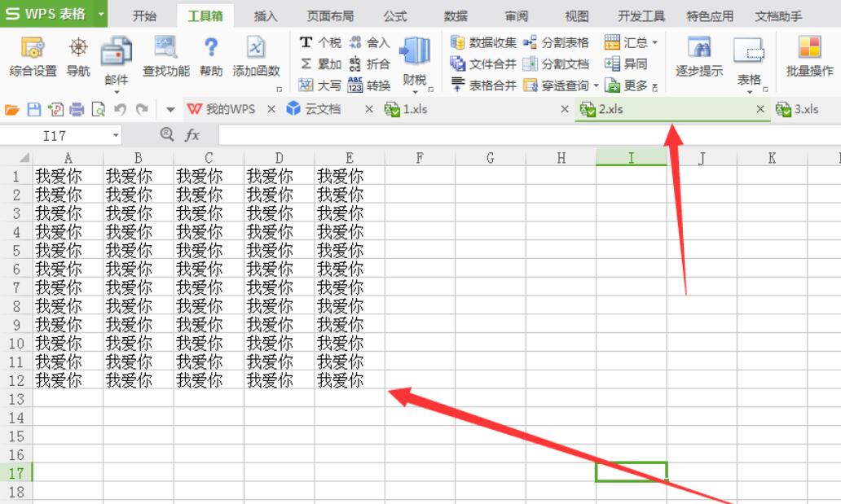Viewport: 841px width, 504px height.
Task: Click the magnifier icon beside fx
Action: (x=167, y=134)
